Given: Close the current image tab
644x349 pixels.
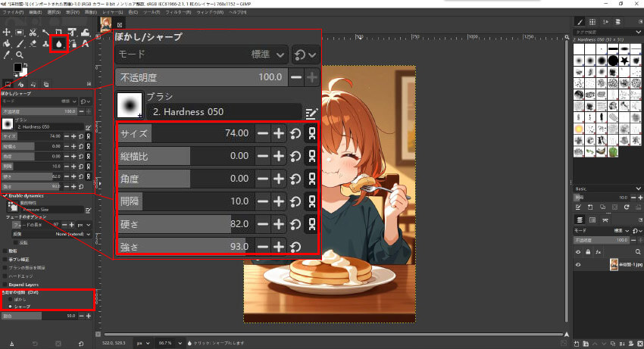Looking at the screenshot, I should 120,25.
